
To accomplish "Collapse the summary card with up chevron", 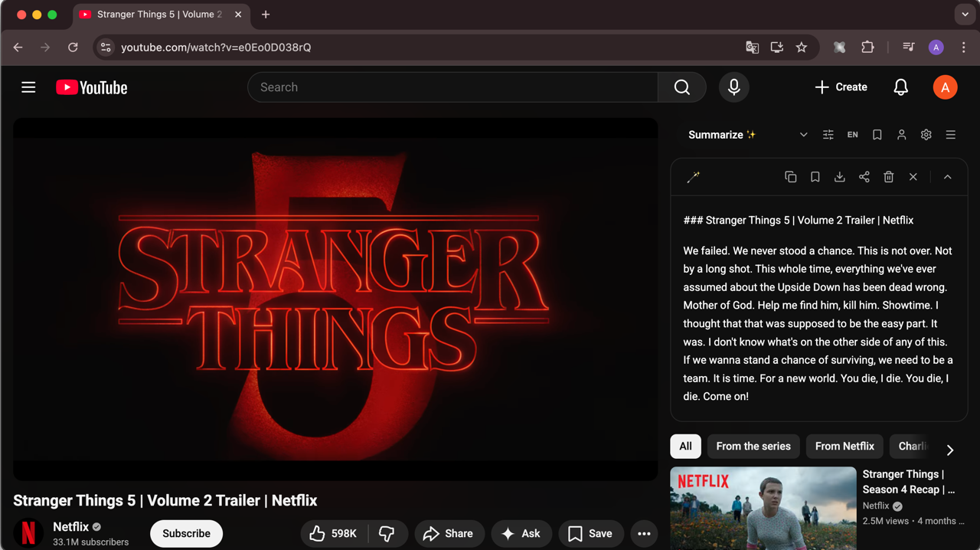I will click(947, 177).
